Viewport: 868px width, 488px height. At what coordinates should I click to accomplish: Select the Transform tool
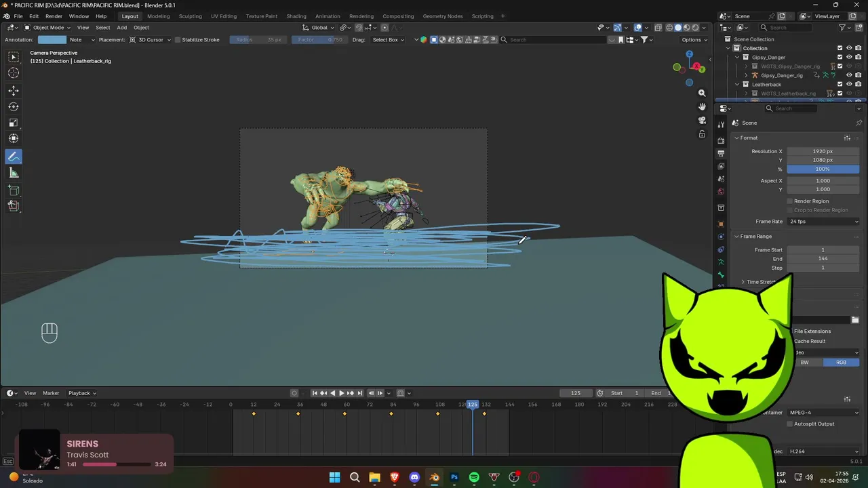tap(14, 138)
